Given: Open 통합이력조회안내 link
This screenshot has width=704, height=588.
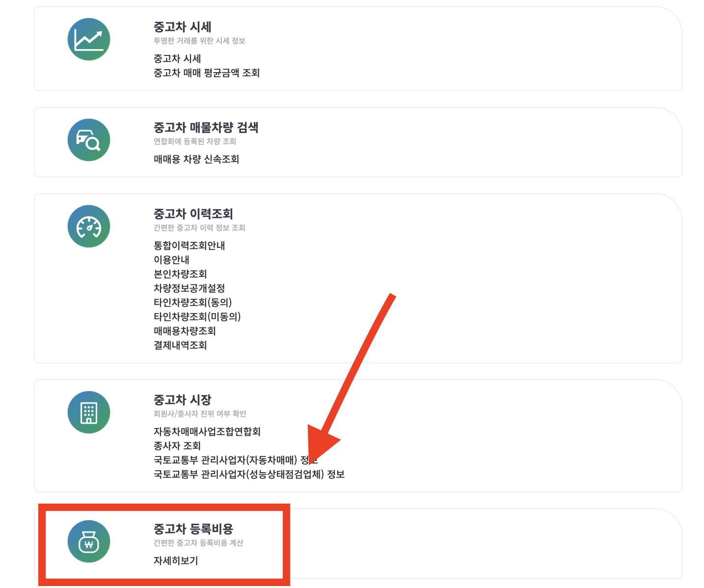Looking at the screenshot, I should pos(189,245).
